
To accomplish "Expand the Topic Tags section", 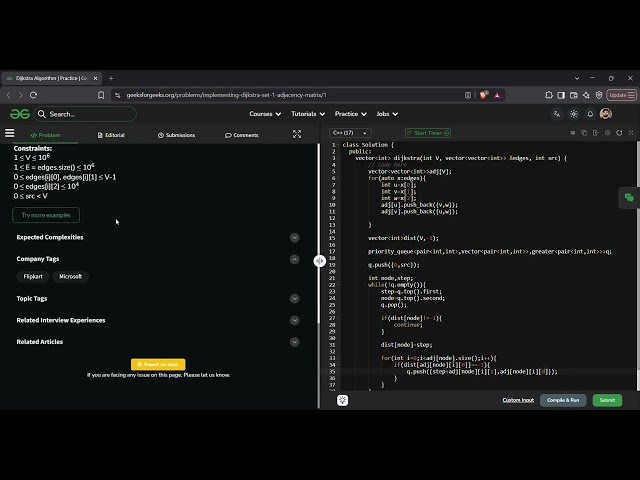I will click(x=294, y=299).
